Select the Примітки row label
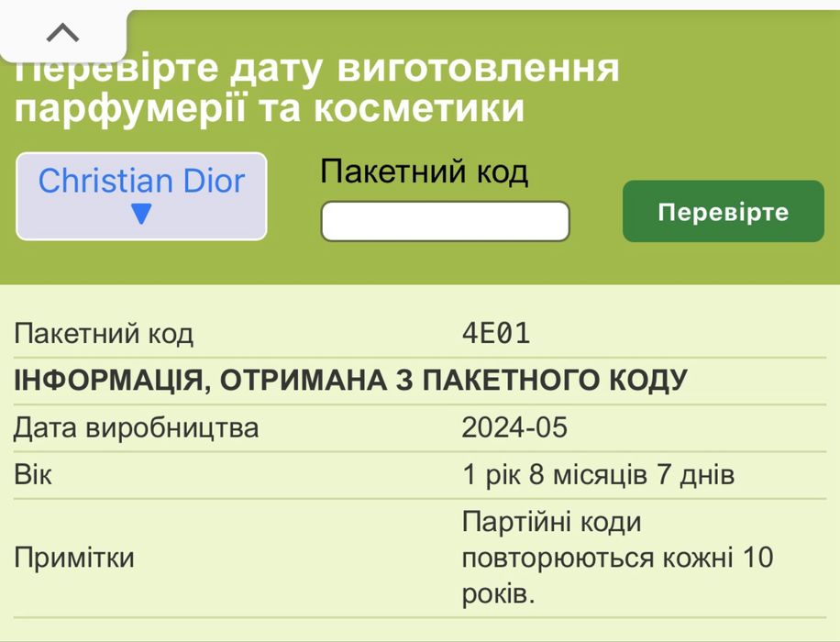The image size is (840, 642). click(x=74, y=558)
